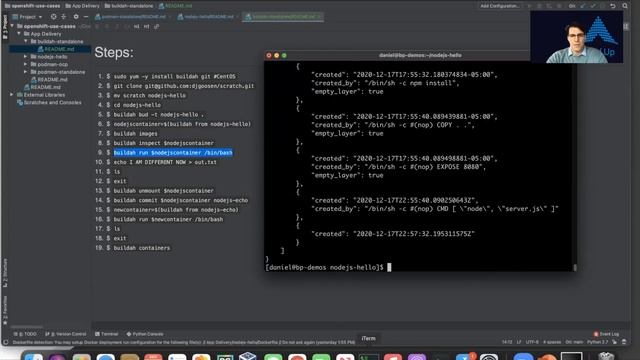Screen dimensions: 640x360
Task: Select Scratches and Consoles item
Action: 49,102
